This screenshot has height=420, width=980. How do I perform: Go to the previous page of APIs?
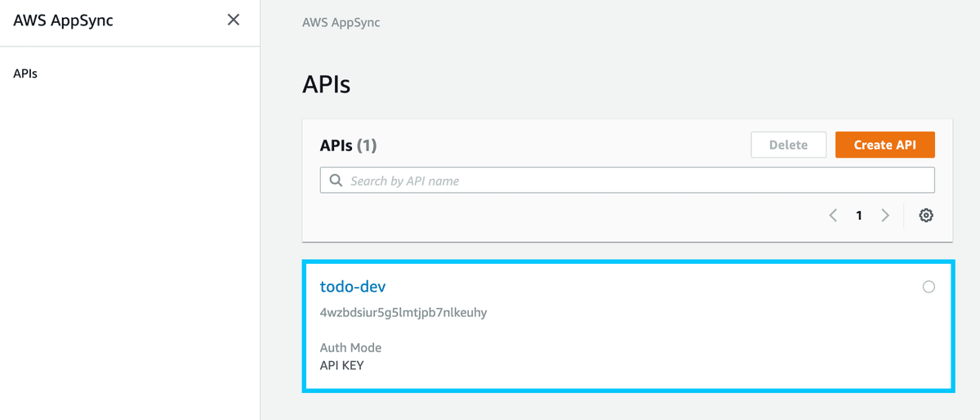click(x=833, y=216)
